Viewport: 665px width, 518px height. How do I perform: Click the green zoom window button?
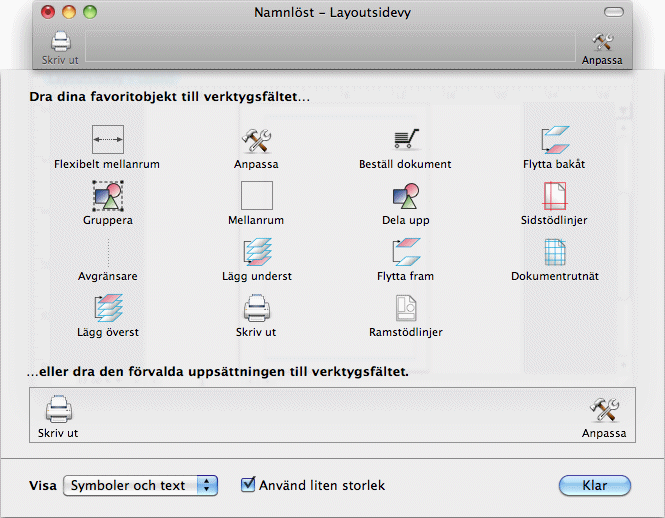pos(90,12)
